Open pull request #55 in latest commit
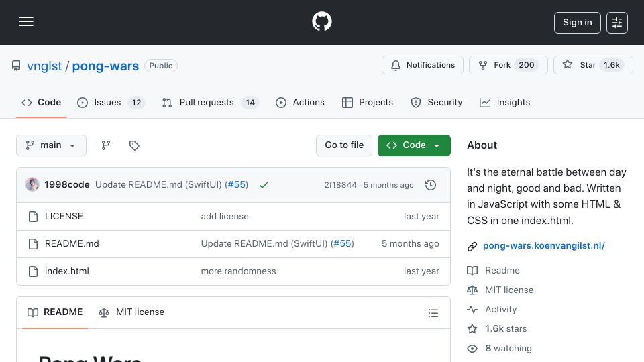This screenshot has width=644, height=362. click(x=237, y=185)
